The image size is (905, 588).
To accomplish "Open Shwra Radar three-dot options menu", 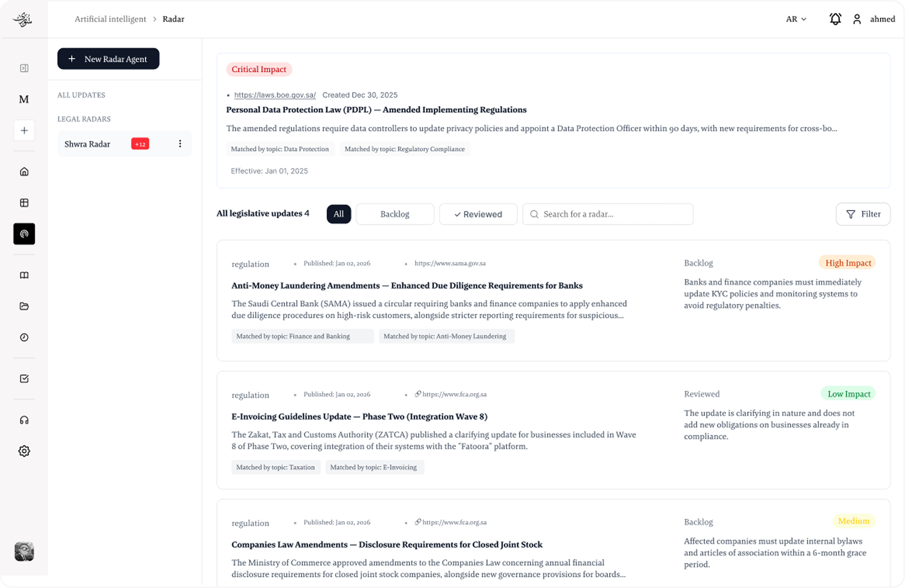I will (x=180, y=144).
